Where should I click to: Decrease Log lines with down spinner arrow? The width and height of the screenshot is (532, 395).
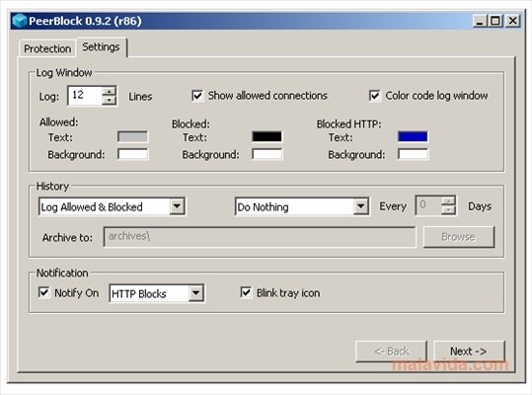[x=110, y=100]
